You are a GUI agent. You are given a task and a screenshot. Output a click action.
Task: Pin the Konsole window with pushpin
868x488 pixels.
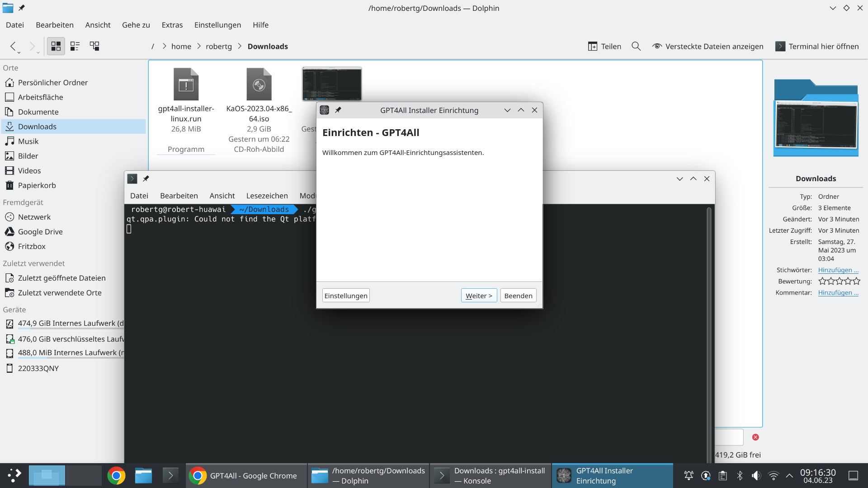[x=146, y=178]
